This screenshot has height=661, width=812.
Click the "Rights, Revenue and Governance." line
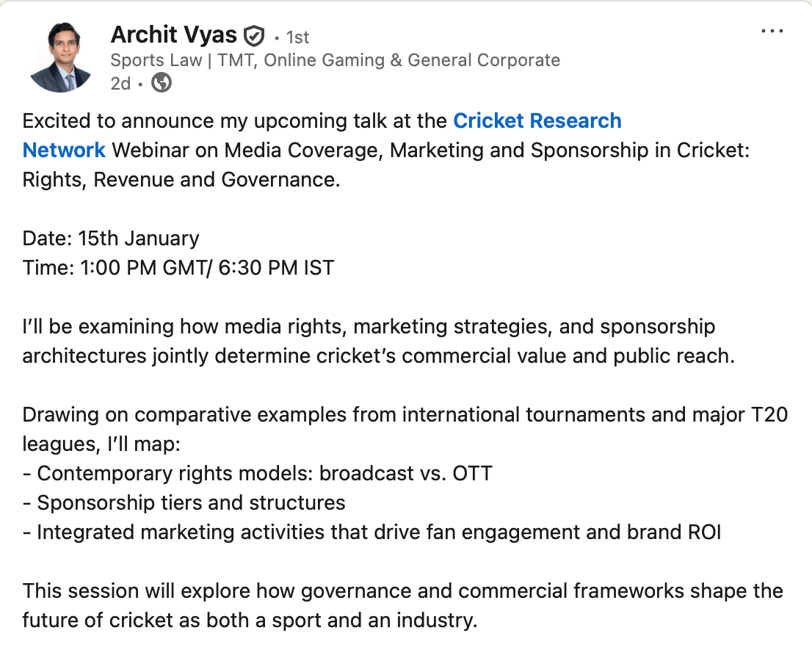click(x=181, y=179)
